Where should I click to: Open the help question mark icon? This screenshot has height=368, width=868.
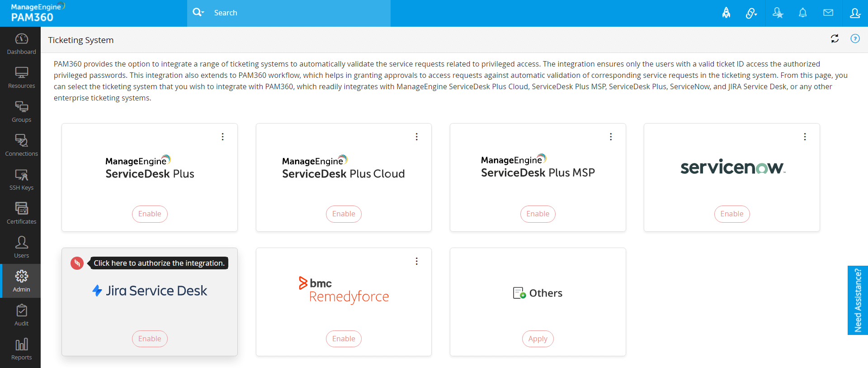(855, 39)
